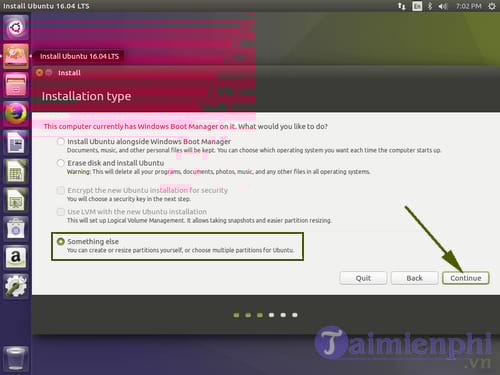Open the Files manager from the launcher
The height and width of the screenshot is (375, 500).
16,85
